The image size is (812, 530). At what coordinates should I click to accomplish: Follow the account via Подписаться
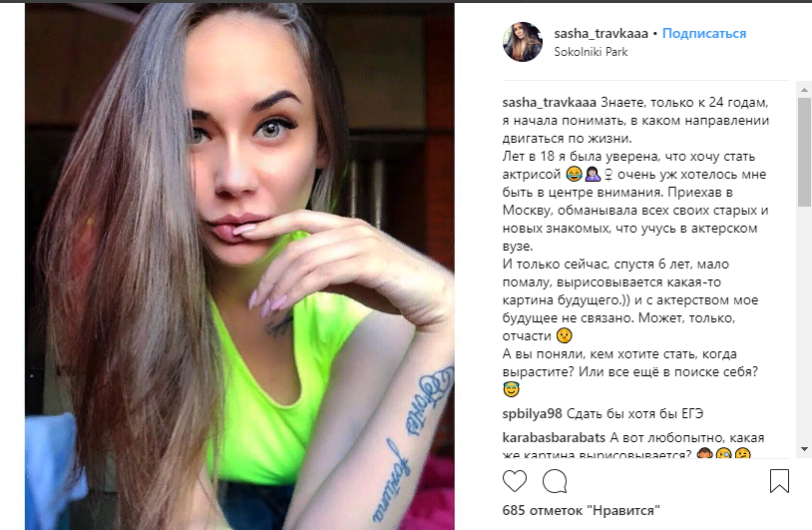click(x=704, y=34)
